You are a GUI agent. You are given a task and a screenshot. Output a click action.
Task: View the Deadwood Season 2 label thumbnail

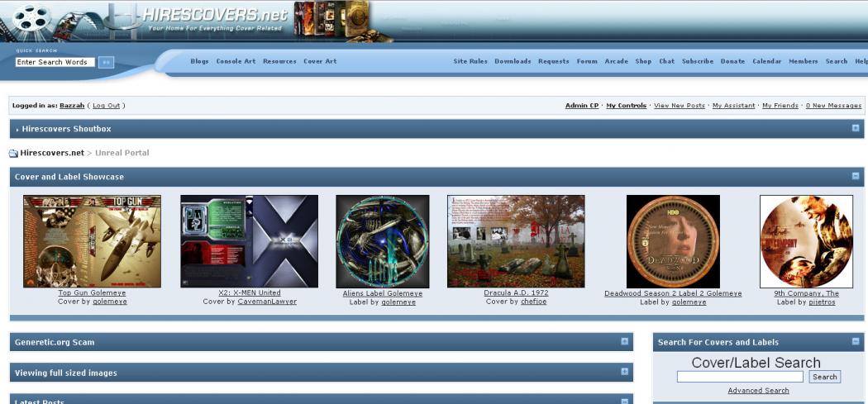pos(673,241)
